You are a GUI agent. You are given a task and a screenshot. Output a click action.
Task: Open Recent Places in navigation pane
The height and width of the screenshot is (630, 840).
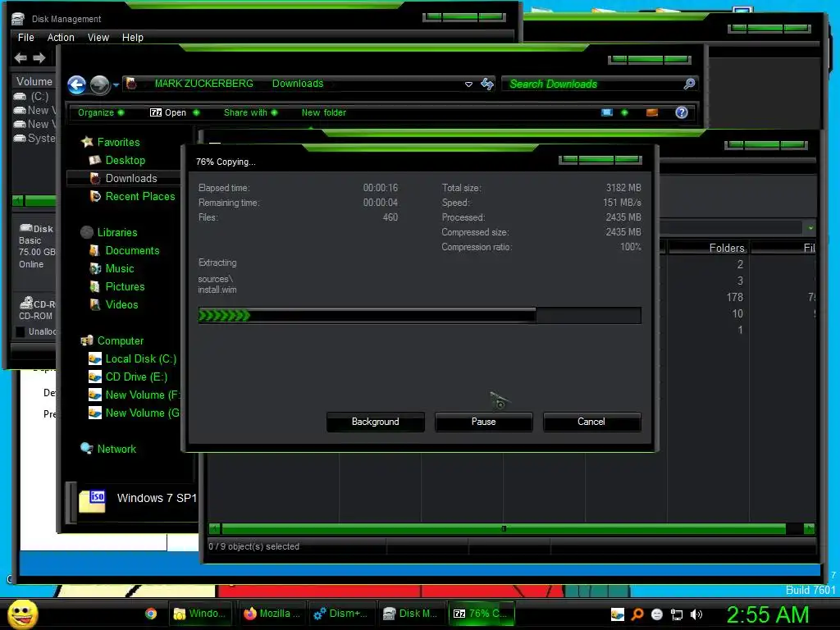139,197
